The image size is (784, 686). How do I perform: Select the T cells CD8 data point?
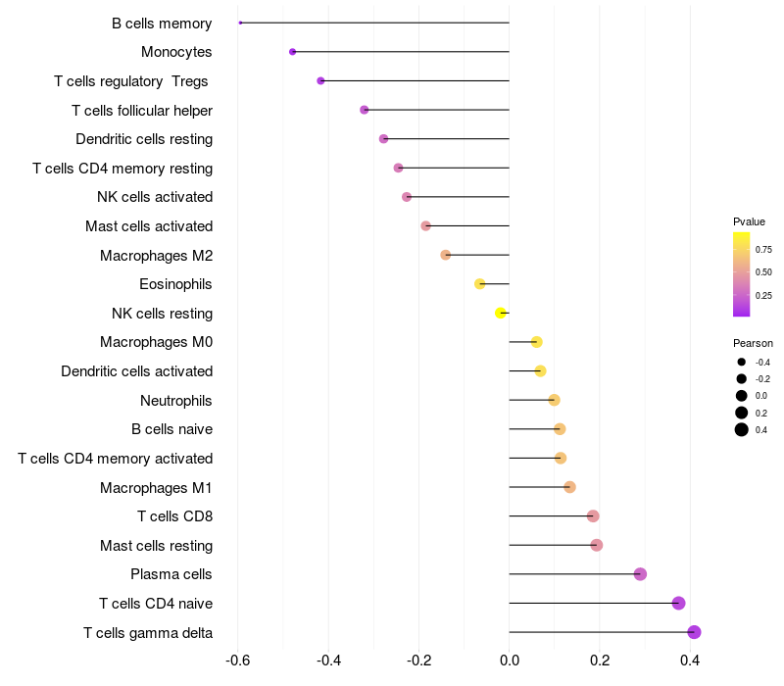[593, 516]
